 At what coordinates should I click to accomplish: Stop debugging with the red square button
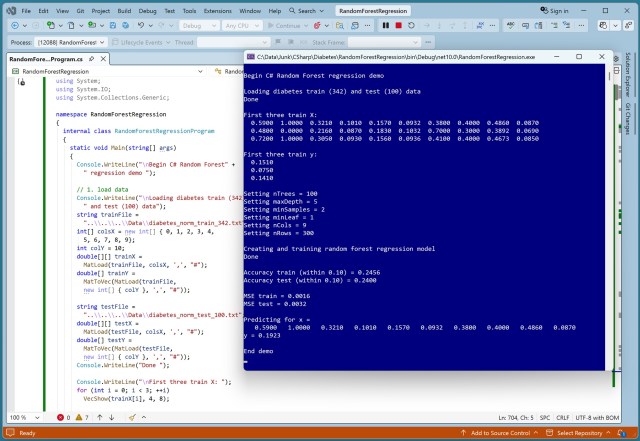(x=399, y=25)
